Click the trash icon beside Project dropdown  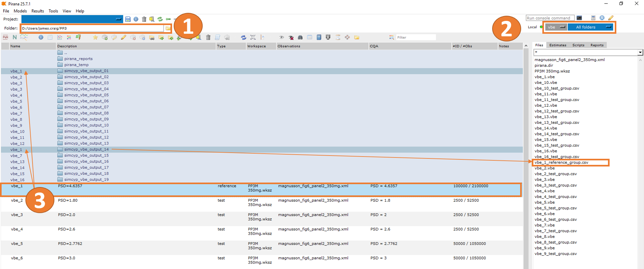pyautogui.click(x=144, y=19)
